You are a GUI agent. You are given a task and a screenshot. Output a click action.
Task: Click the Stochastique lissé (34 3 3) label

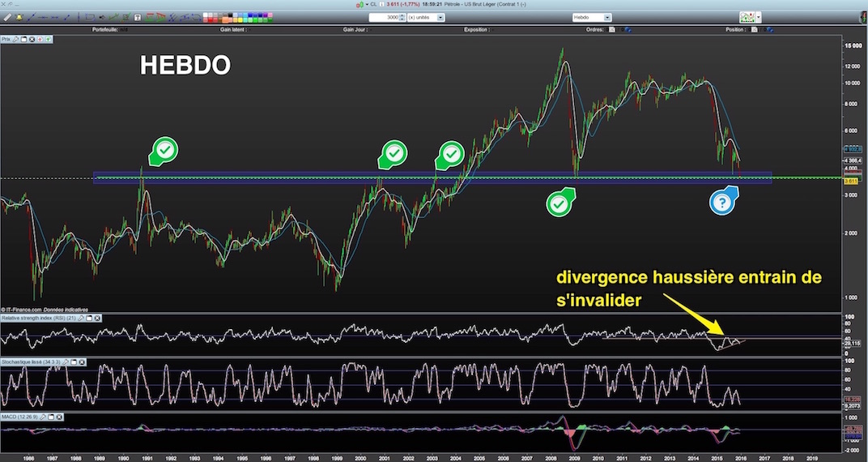pos(31,361)
